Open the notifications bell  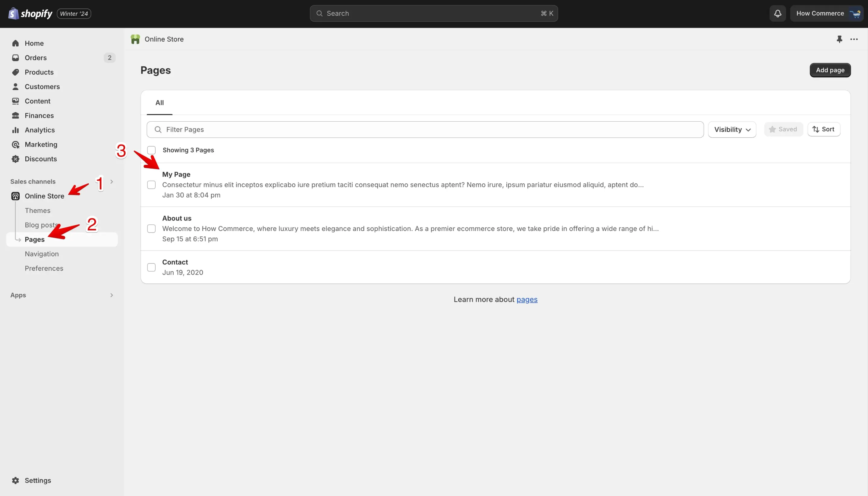point(777,14)
